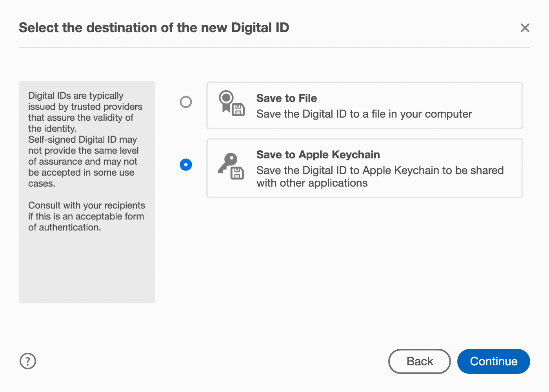This screenshot has height=392, width=549.
Task: Click the dialog title 'Select the destination'
Action: click(154, 28)
